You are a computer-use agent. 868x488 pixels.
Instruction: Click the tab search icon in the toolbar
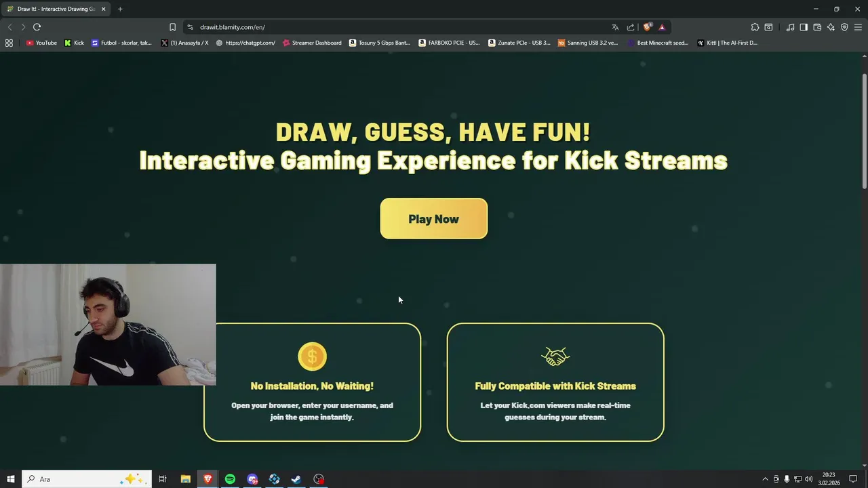[768, 27]
